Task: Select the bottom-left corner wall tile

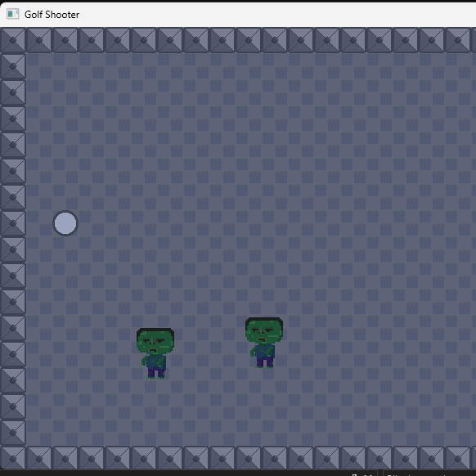Action: (x=13, y=458)
